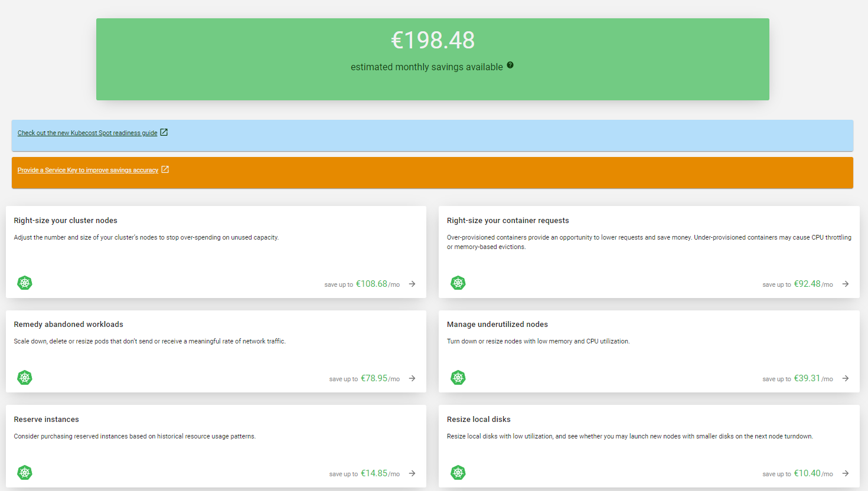868x491 pixels.
Task: Select the Resize local disks title
Action: click(x=478, y=420)
